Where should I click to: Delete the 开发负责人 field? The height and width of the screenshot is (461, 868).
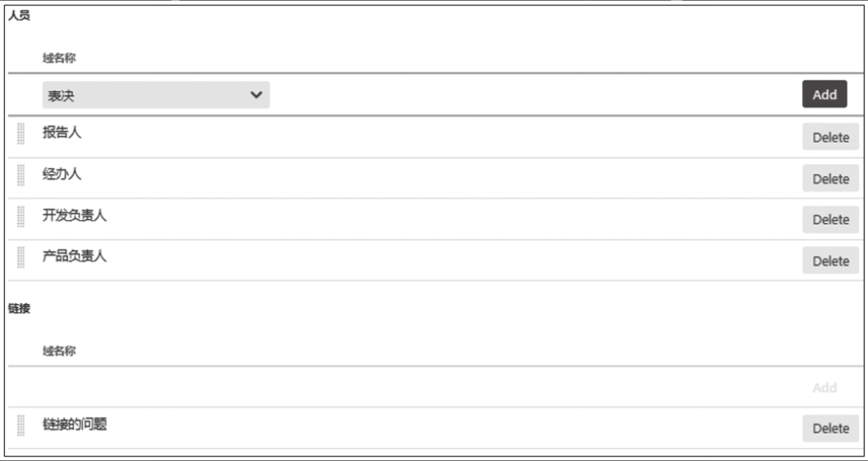coord(830,220)
